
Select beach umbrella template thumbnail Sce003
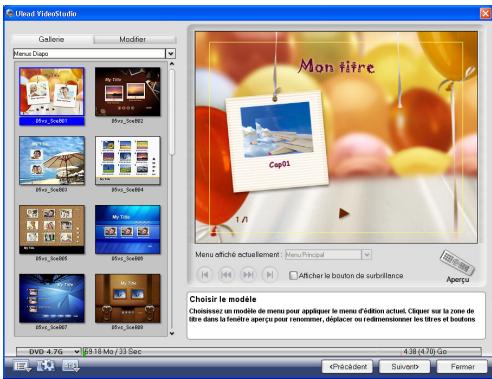point(52,160)
